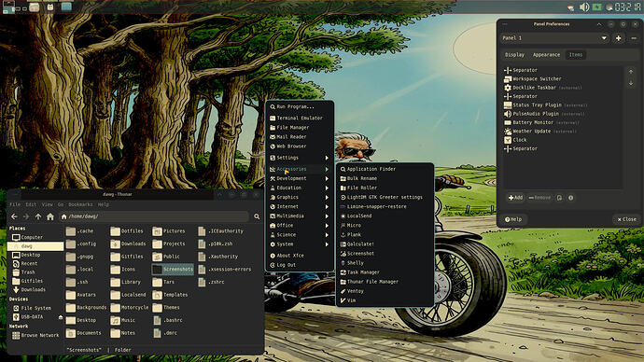Open Ventoy from Accessories submenu
The image size is (644, 362).
(x=385, y=291)
